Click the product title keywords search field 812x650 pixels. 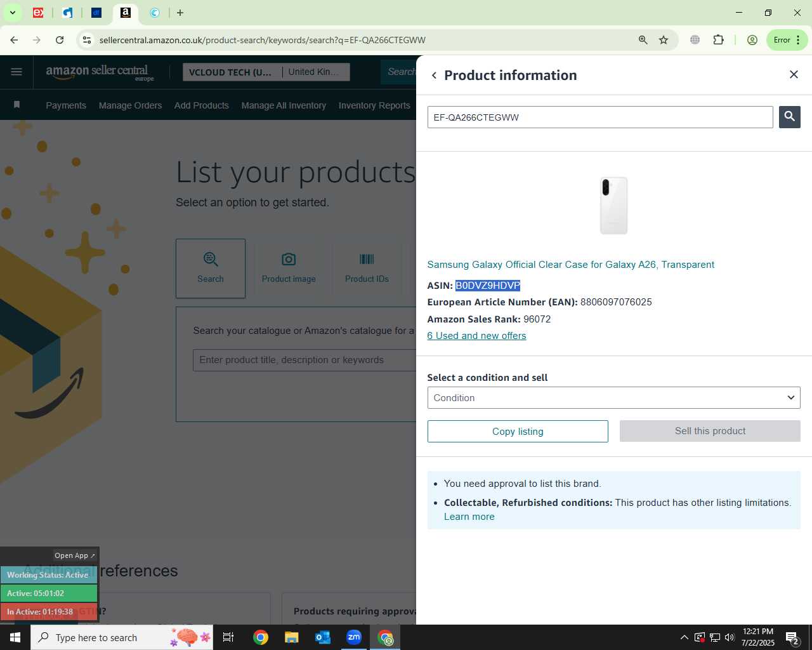(x=304, y=360)
